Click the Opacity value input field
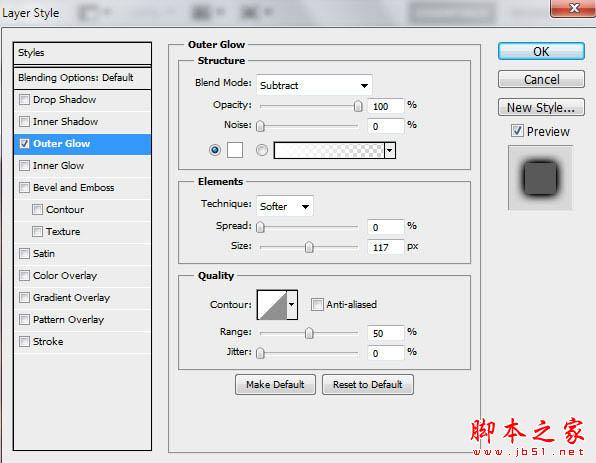The height and width of the screenshot is (463, 596). coord(385,106)
